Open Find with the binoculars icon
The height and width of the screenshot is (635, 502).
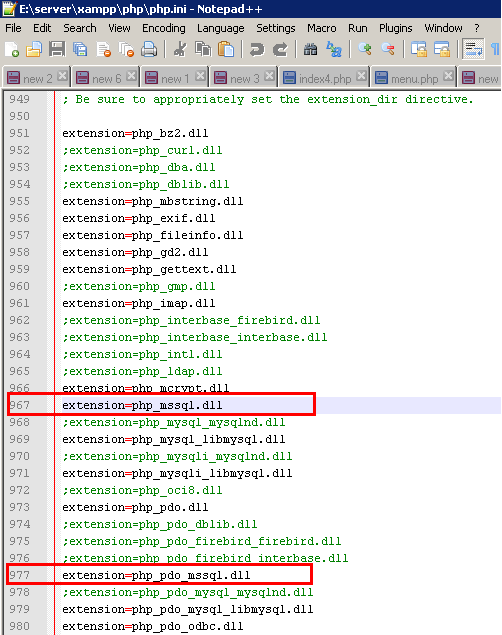tap(311, 49)
